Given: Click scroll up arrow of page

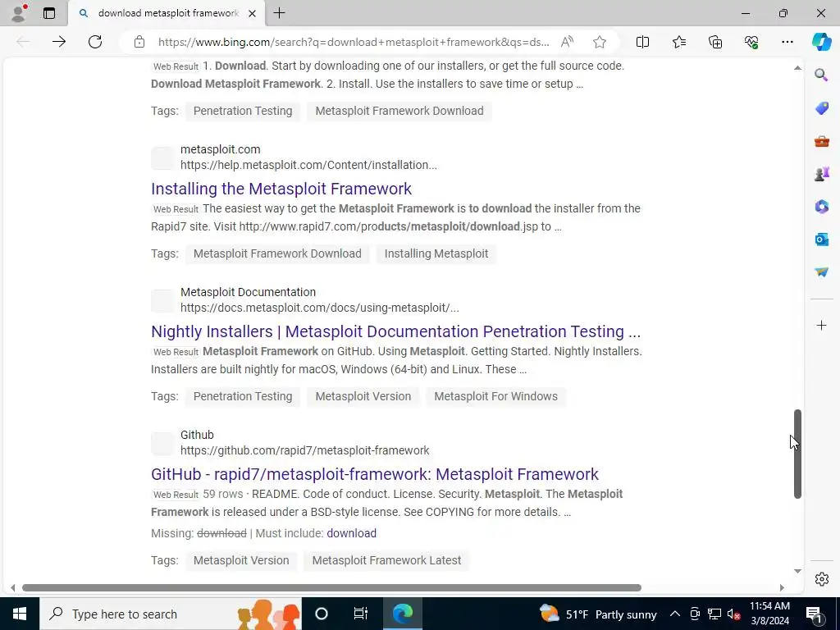Looking at the screenshot, I should 797,68.
